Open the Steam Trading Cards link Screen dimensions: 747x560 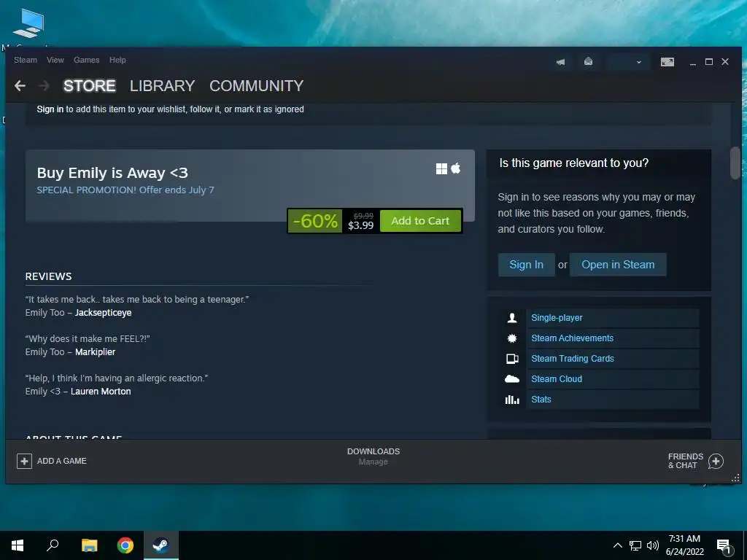click(572, 359)
